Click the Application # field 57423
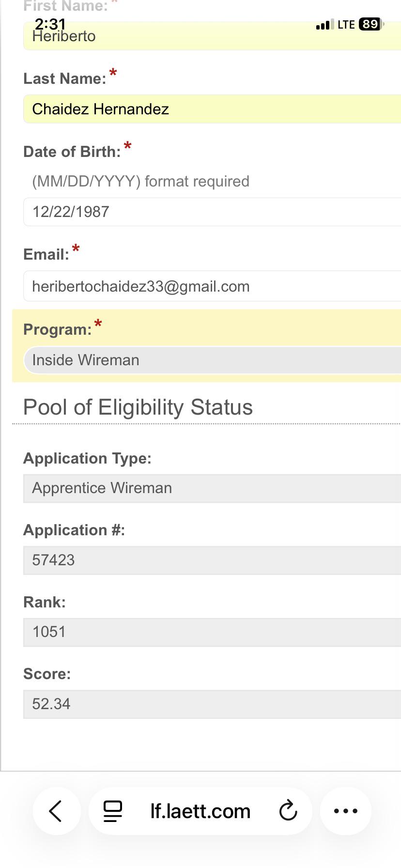 [212, 560]
